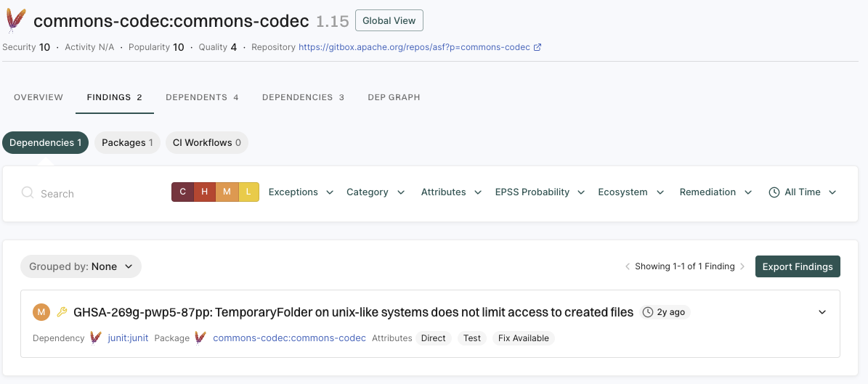Image resolution: width=868 pixels, height=384 pixels.
Task: Click the feather icon next to junit:junit
Action: click(96, 338)
